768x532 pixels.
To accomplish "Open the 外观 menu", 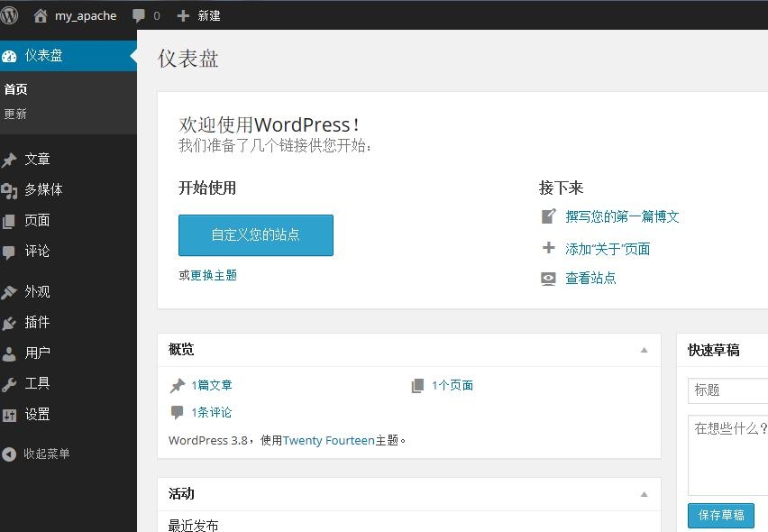I will [37, 291].
